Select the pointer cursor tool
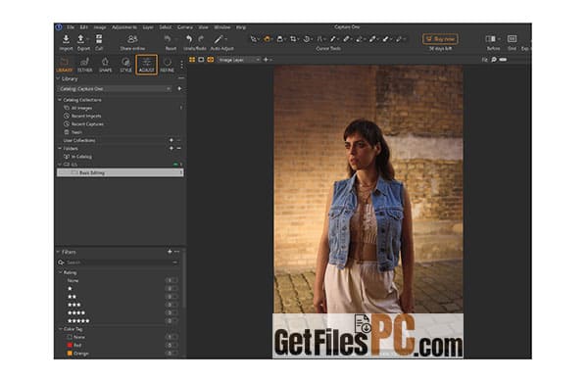 254,39
